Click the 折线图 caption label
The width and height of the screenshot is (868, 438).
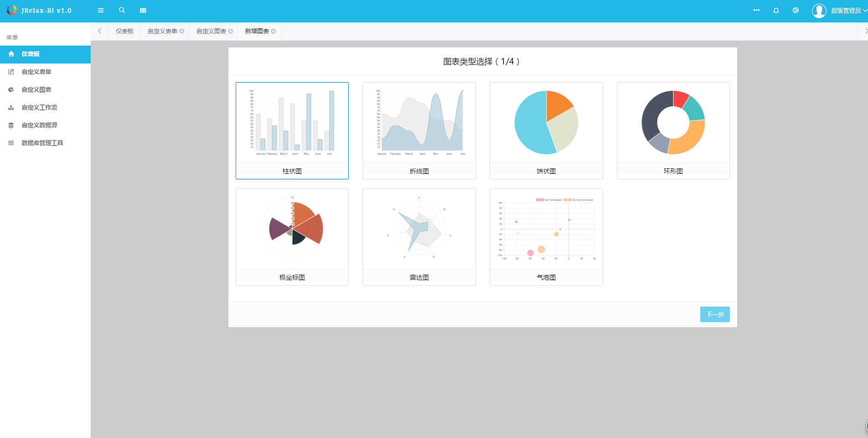click(x=419, y=171)
